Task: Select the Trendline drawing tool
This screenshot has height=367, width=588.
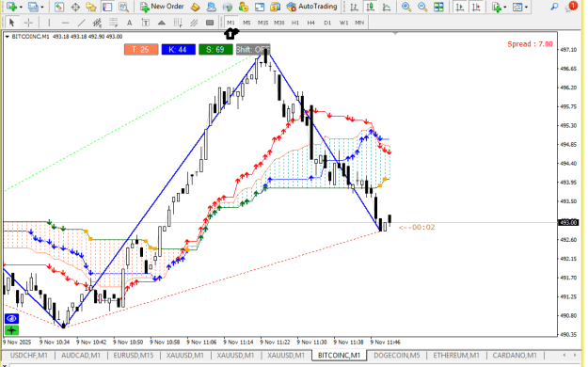Action: click(81, 23)
